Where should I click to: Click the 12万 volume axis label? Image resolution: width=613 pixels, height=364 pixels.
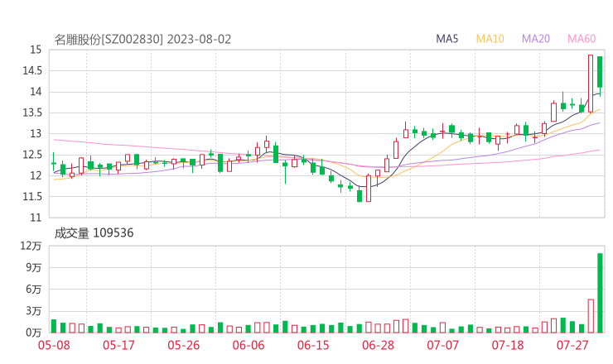point(31,246)
